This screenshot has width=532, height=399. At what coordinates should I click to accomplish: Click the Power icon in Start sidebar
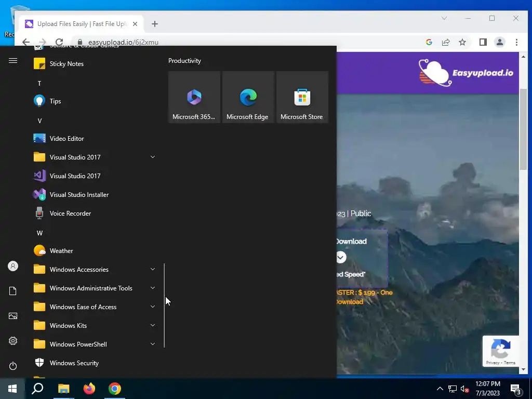13,366
